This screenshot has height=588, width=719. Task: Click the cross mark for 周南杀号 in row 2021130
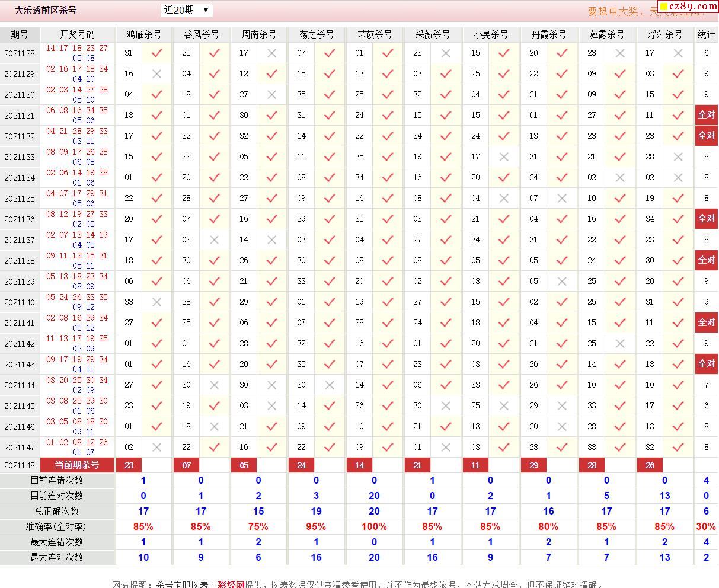point(271,95)
